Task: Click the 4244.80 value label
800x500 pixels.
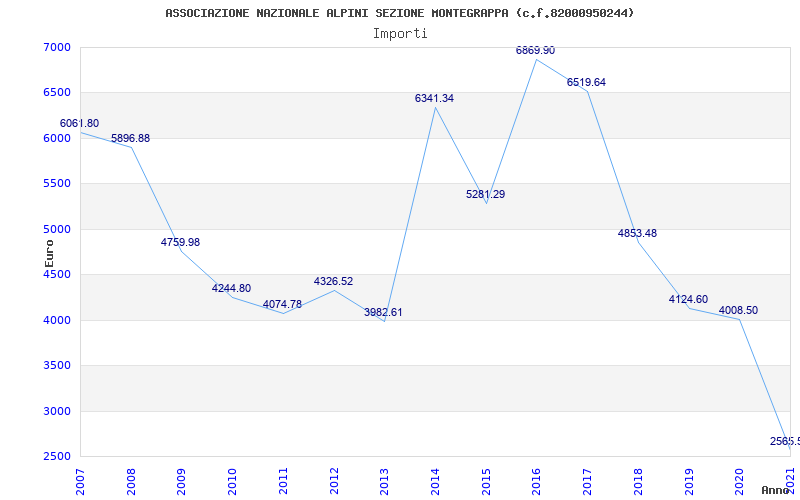Action: pyautogui.click(x=231, y=288)
